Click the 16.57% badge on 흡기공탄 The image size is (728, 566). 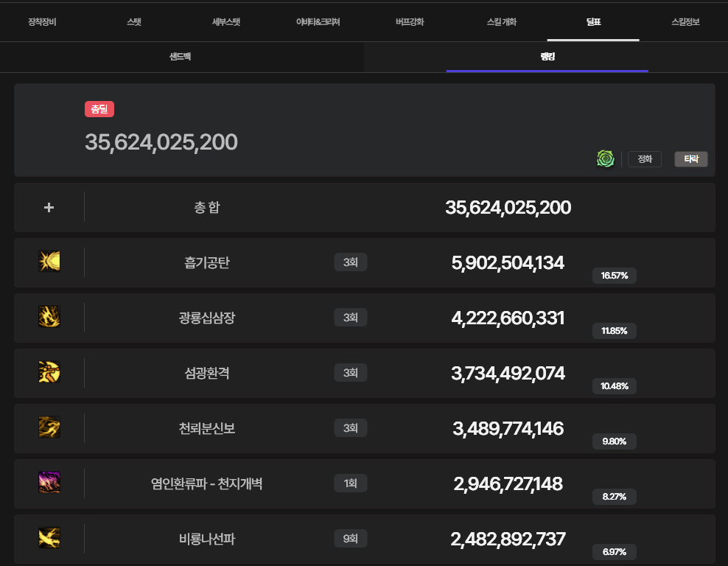[614, 276]
